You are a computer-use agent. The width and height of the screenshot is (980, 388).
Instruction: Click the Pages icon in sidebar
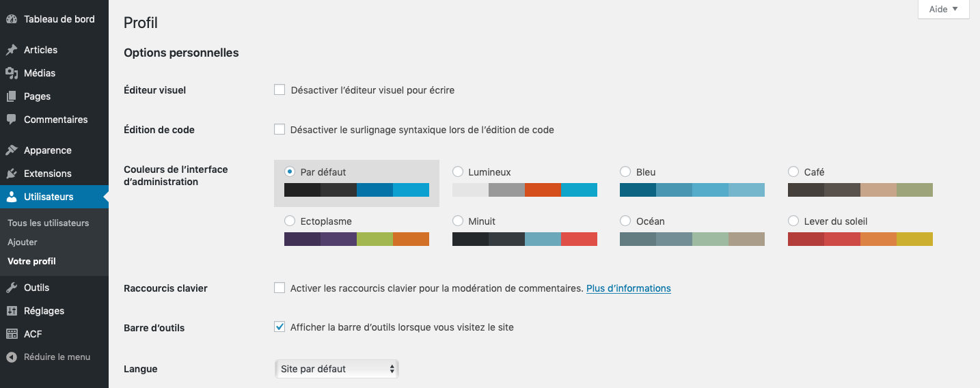[12, 96]
